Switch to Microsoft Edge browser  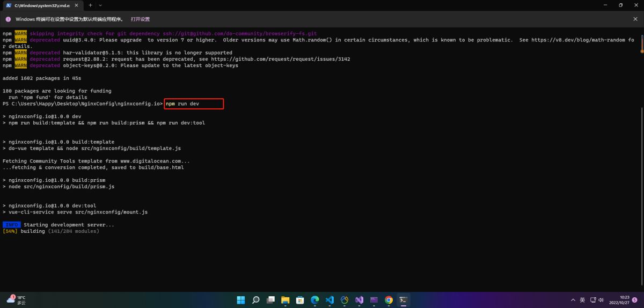click(x=315, y=300)
